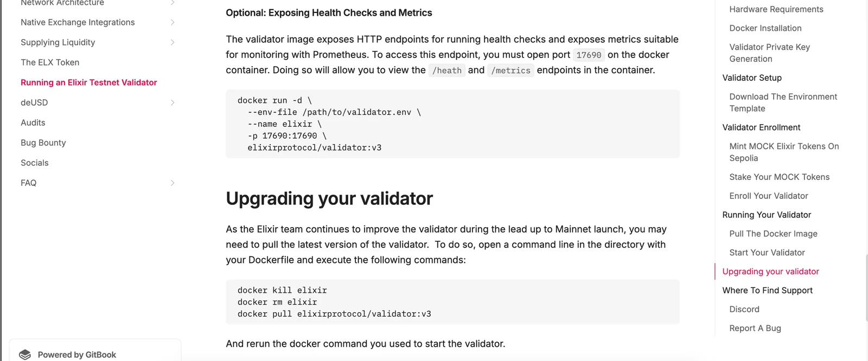Jump to Report A Bug section

click(755, 328)
